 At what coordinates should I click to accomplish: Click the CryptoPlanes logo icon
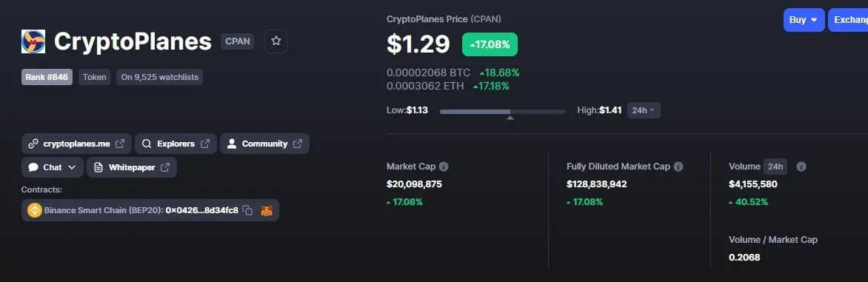pyautogui.click(x=33, y=41)
